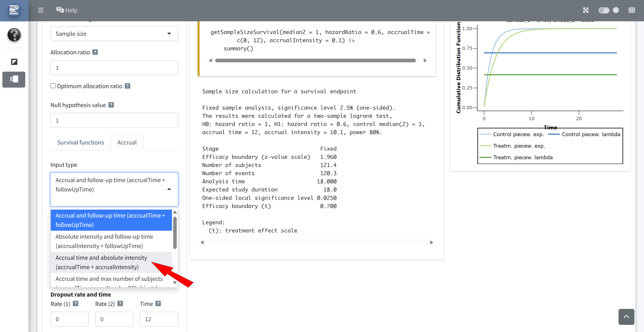The height and width of the screenshot is (332, 644).
Task: Enable Optimum allocation ratio checkbox
Action: [53, 86]
